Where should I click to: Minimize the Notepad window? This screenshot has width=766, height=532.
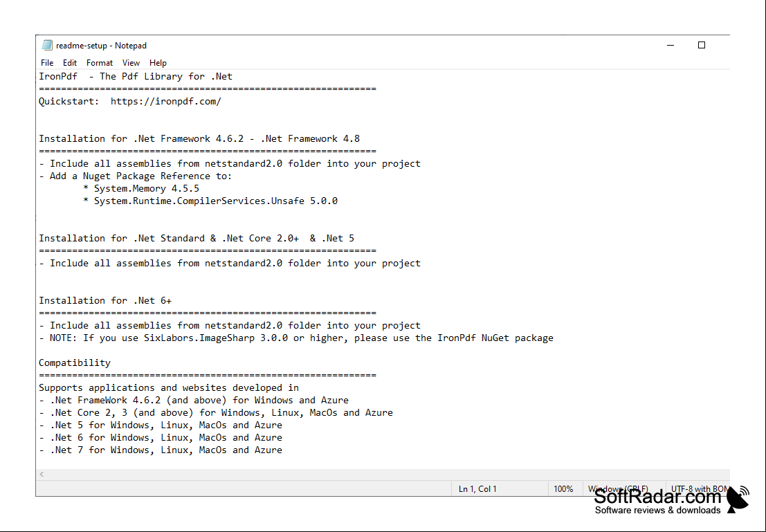671,45
